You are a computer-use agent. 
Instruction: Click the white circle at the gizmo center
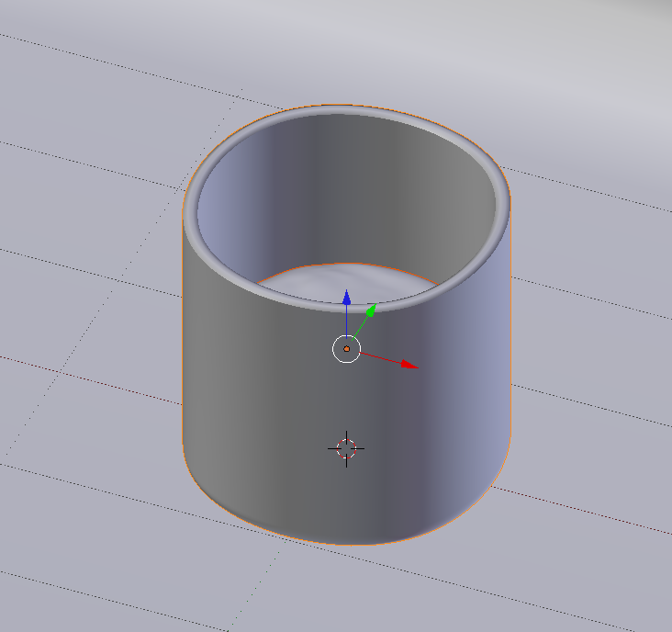(347, 349)
